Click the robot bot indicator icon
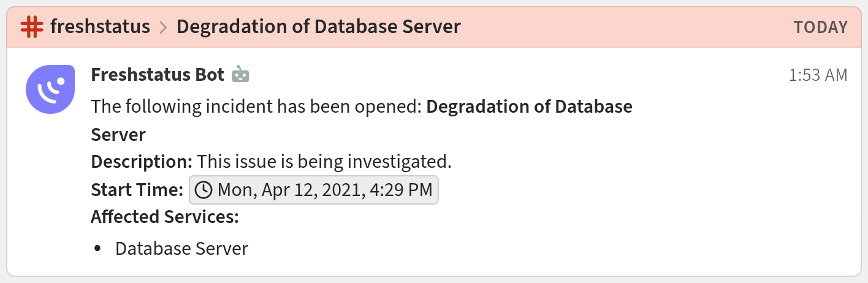This screenshot has height=283, width=868. (240, 75)
